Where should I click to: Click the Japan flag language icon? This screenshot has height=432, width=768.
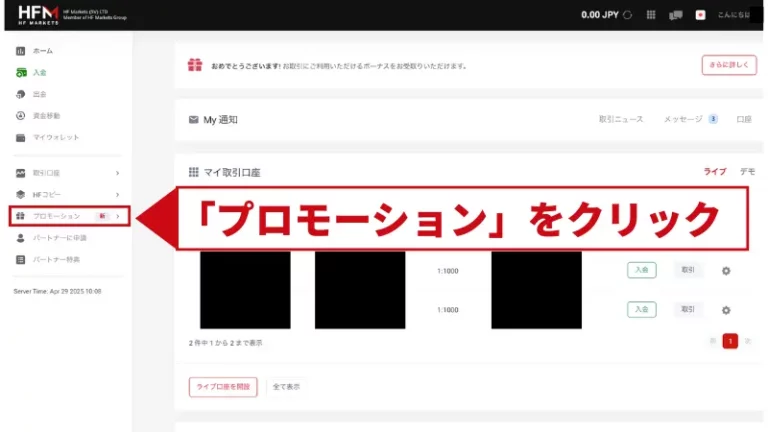click(x=700, y=15)
